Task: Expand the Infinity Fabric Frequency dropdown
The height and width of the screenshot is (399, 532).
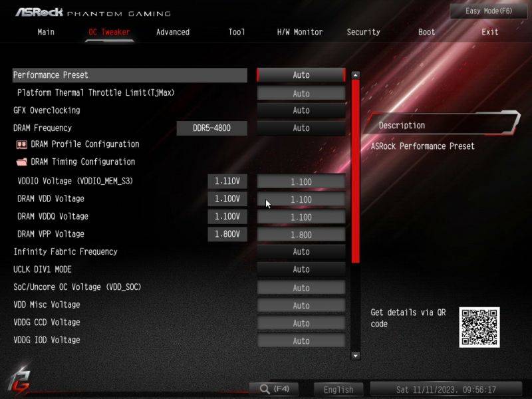Action: pos(301,252)
